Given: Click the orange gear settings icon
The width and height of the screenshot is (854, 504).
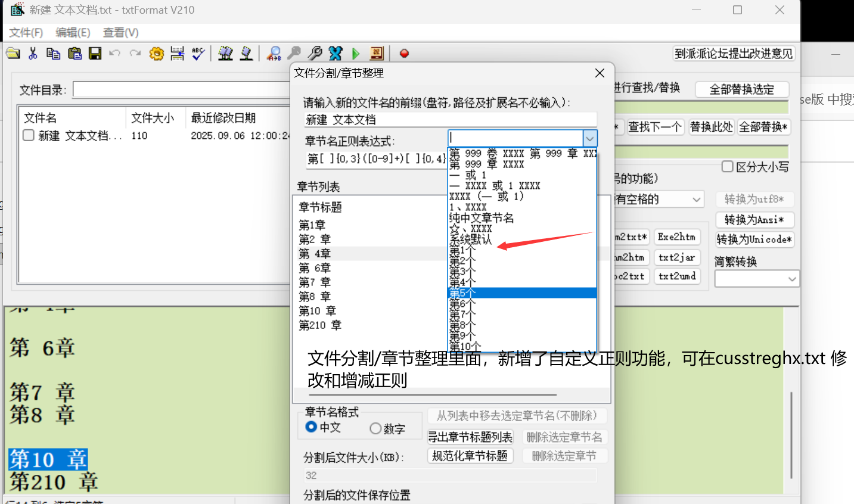Looking at the screenshot, I should pos(156,54).
